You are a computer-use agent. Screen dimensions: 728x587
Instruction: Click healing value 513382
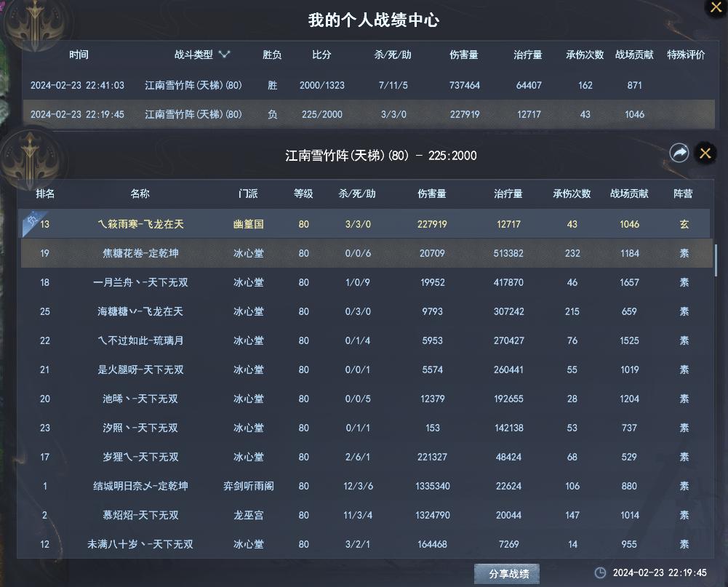click(x=508, y=253)
